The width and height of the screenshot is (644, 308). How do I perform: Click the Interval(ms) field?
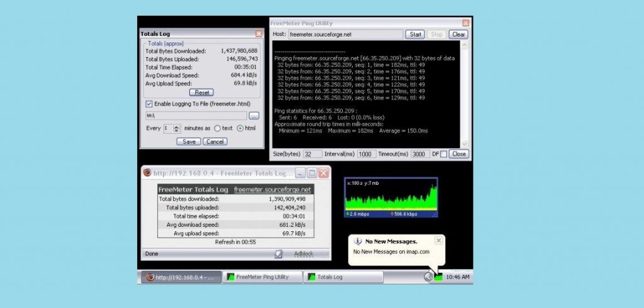(367, 154)
